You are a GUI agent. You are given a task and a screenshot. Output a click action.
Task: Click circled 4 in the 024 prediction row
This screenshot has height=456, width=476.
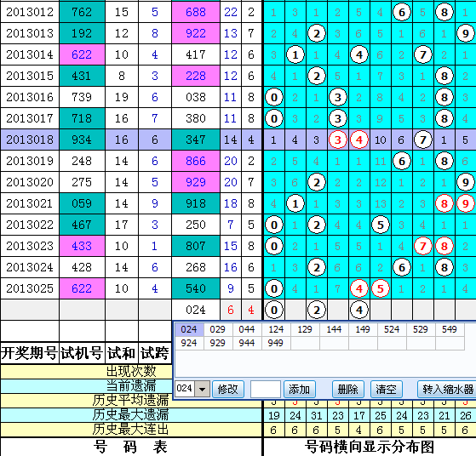(359, 310)
